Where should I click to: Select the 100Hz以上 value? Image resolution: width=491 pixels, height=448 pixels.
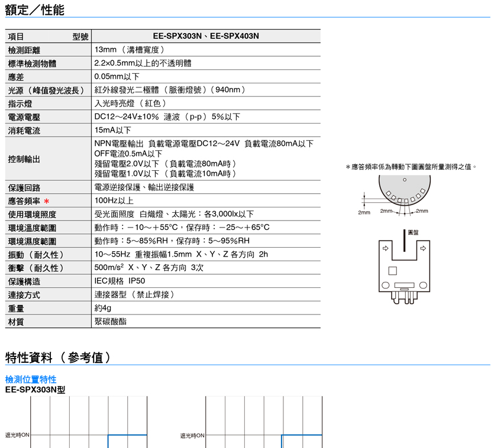pos(114,201)
